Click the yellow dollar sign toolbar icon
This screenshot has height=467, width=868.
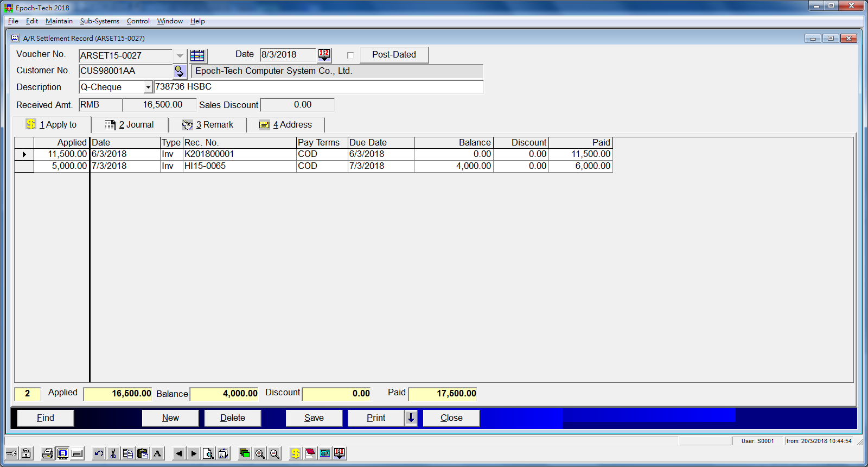(295, 453)
